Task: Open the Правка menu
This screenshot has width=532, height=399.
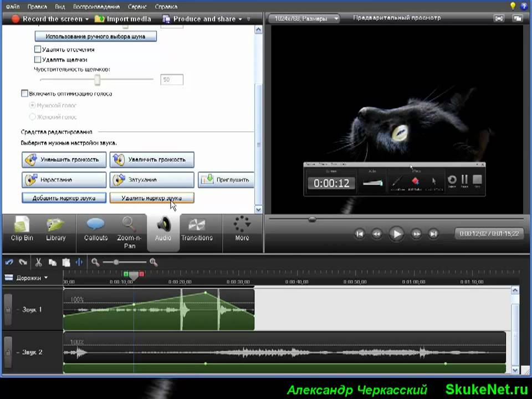Action: point(37,7)
